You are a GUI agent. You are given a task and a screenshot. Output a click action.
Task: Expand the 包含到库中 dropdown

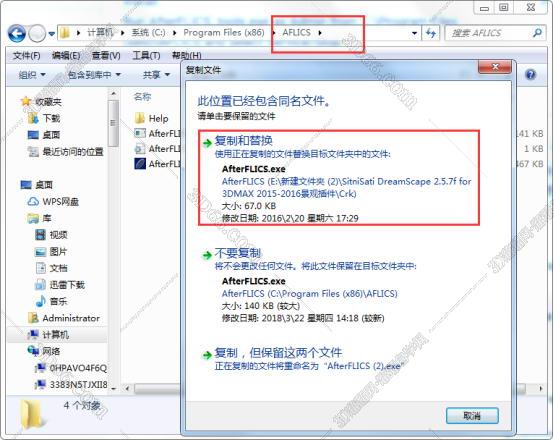coord(94,75)
